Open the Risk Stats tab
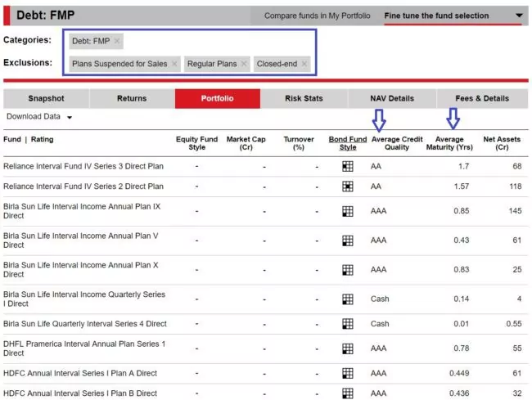This screenshot has width=532, height=400. 304,98
